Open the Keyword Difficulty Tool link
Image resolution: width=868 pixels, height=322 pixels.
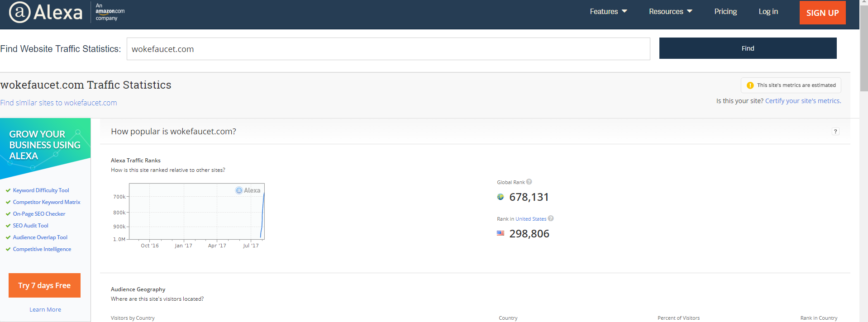[x=41, y=190]
